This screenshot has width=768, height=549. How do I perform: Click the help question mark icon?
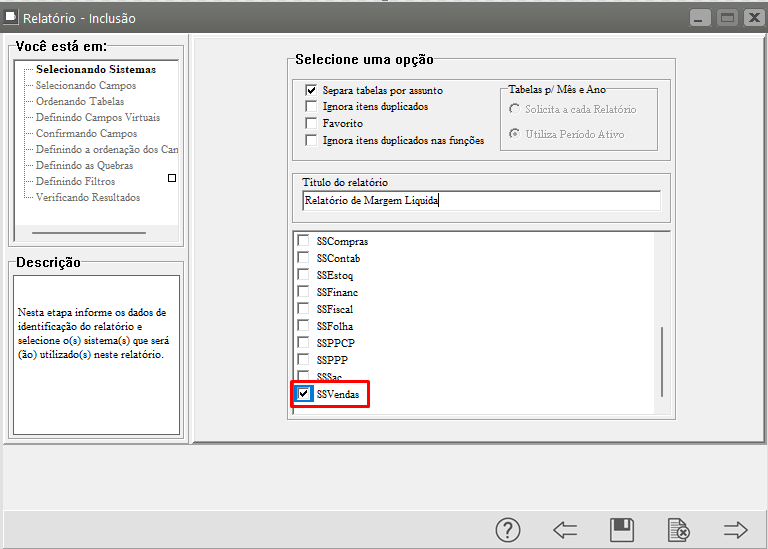click(x=508, y=530)
